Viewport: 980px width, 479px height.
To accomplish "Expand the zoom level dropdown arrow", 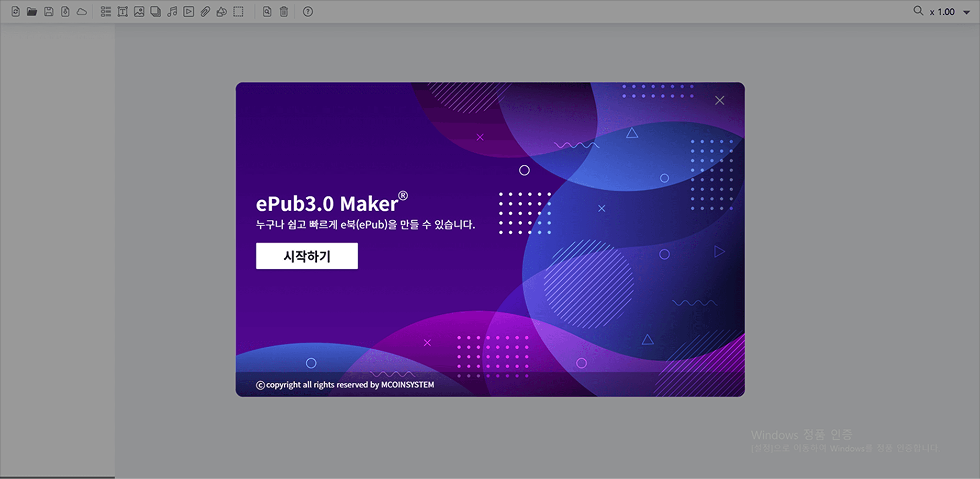I will 967,12.
